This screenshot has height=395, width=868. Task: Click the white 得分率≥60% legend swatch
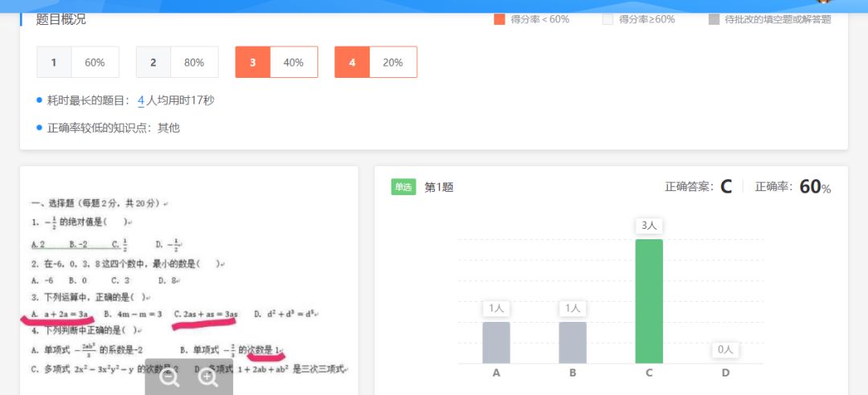click(x=608, y=19)
